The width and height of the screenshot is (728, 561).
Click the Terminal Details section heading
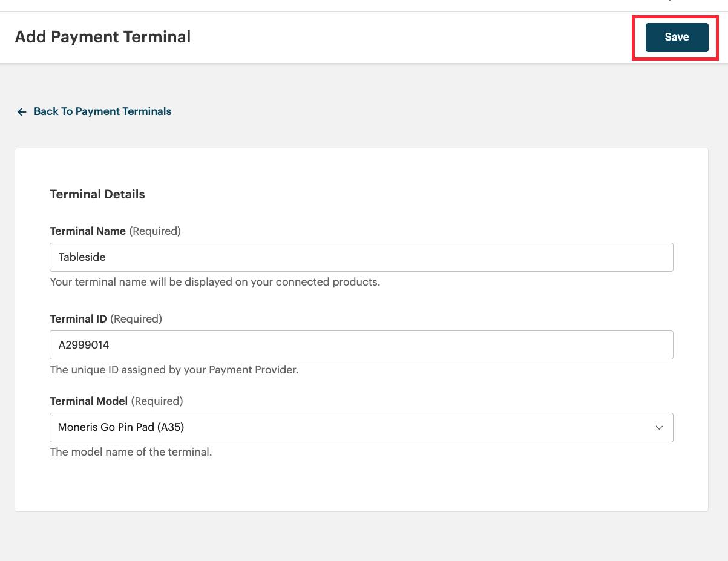point(97,194)
